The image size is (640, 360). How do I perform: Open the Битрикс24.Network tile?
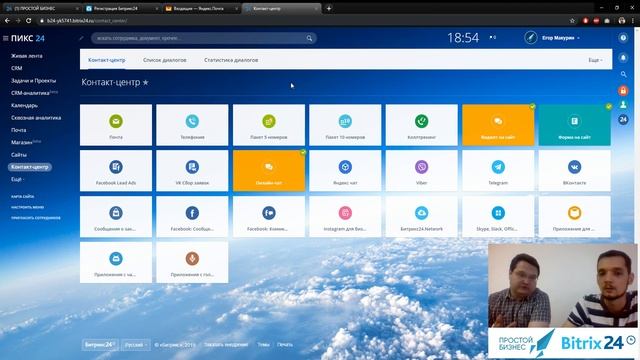click(x=422, y=217)
